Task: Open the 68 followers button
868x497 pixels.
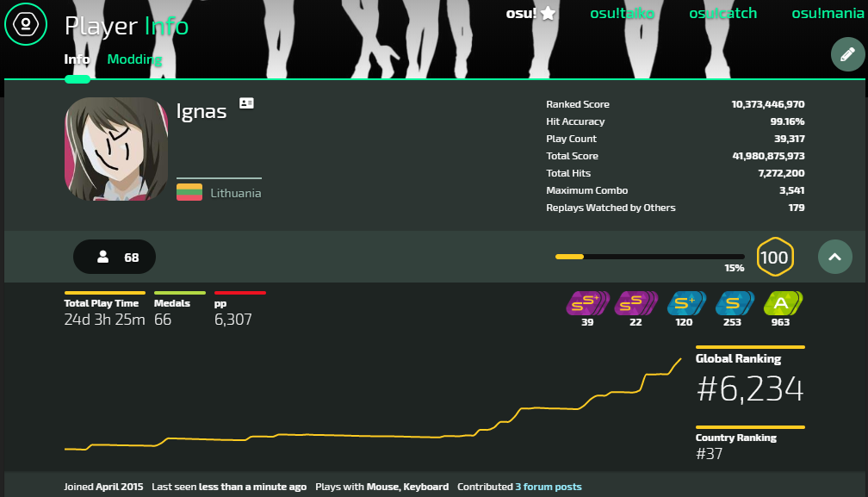Action: [115, 257]
